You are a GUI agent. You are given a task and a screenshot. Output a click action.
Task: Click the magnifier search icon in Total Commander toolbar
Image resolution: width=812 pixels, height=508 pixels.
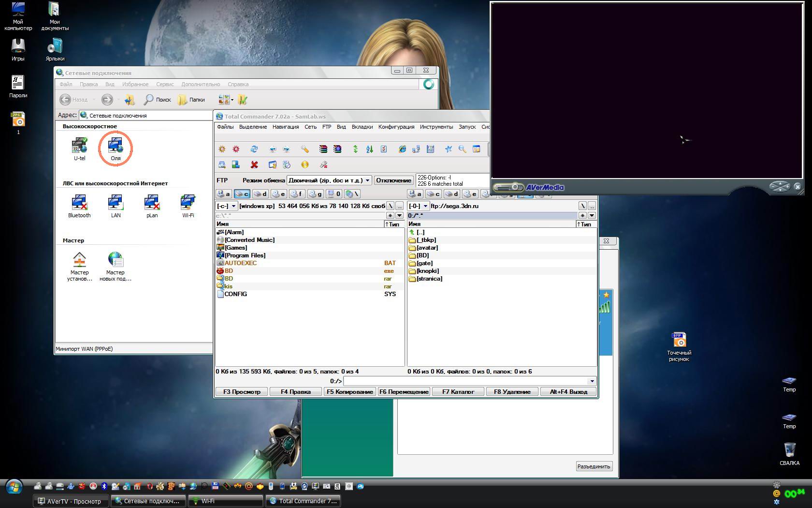[x=463, y=149]
